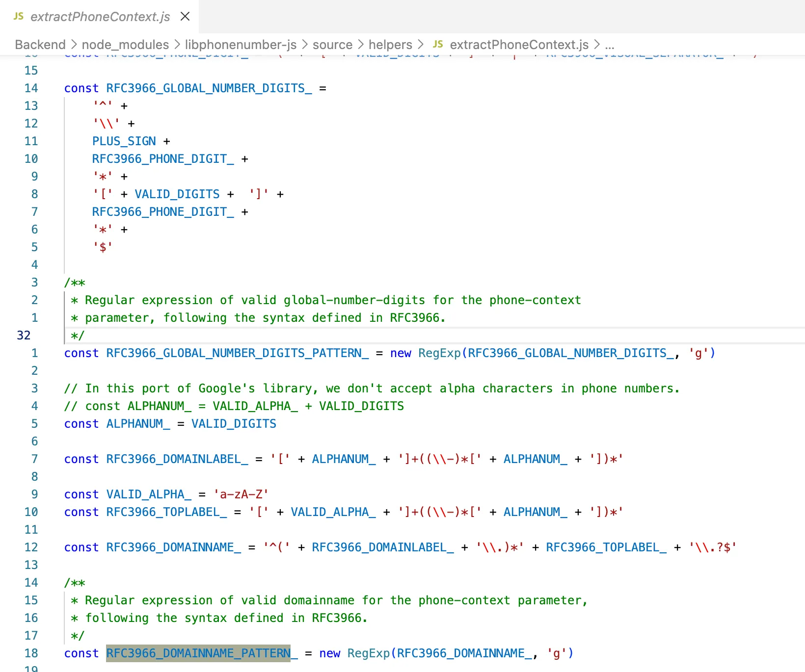Click PLUS_SIGN variable in code
This screenshot has width=805, height=672.
(x=124, y=141)
